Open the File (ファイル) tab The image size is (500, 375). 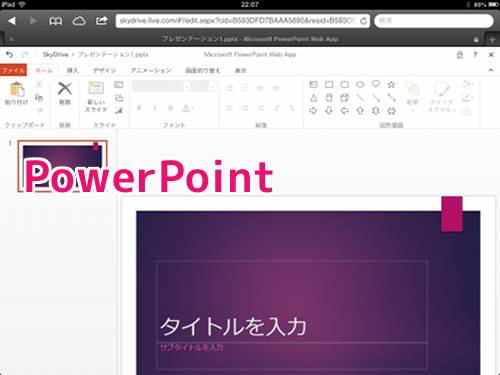tap(13, 70)
